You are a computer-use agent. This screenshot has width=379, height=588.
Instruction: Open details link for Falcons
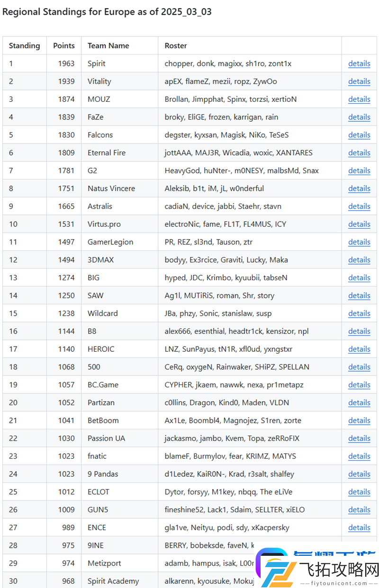click(x=359, y=135)
